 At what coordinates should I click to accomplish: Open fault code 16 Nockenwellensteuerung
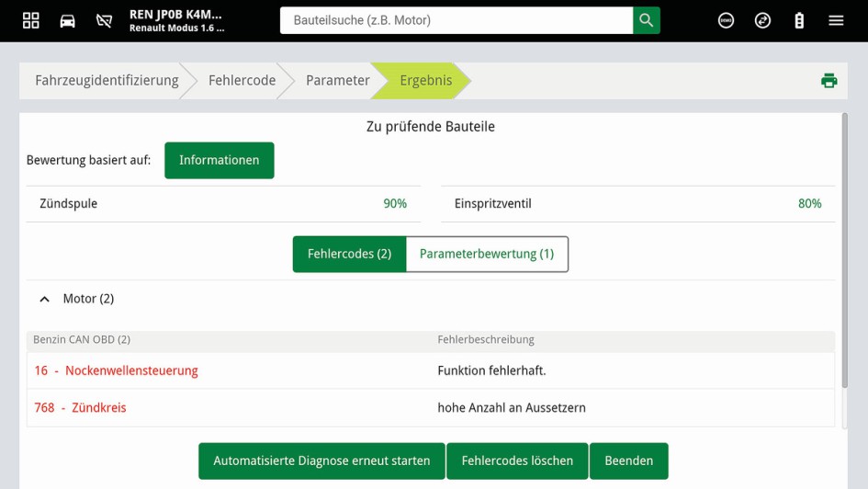pyautogui.click(x=117, y=370)
